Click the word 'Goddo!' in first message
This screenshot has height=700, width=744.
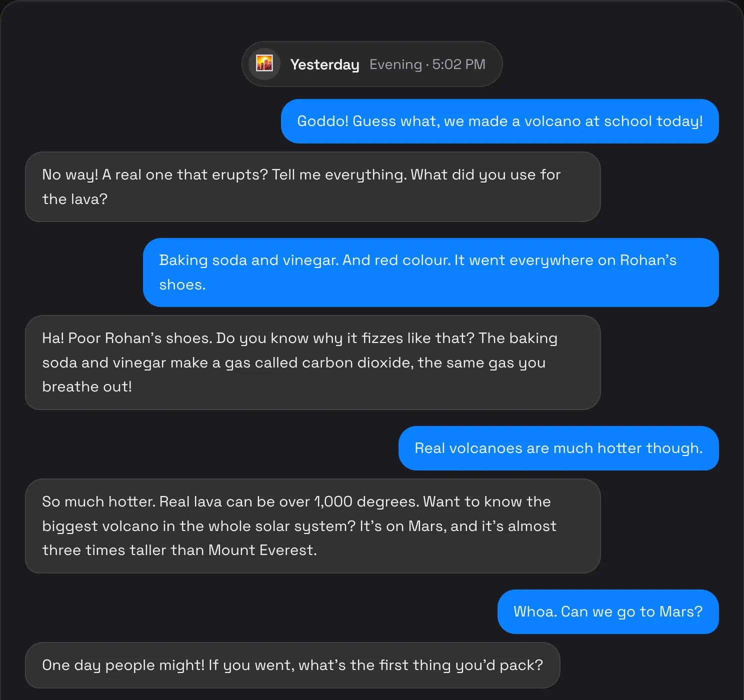tap(322, 121)
